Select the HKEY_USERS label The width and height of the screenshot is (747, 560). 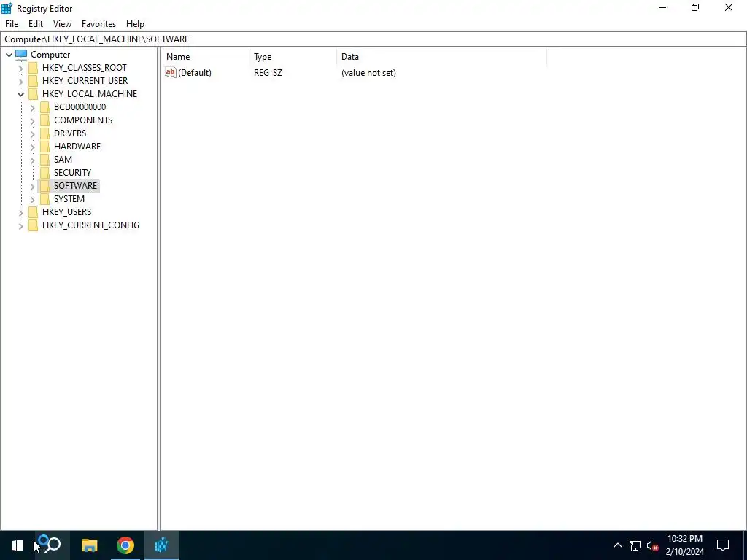pos(66,212)
